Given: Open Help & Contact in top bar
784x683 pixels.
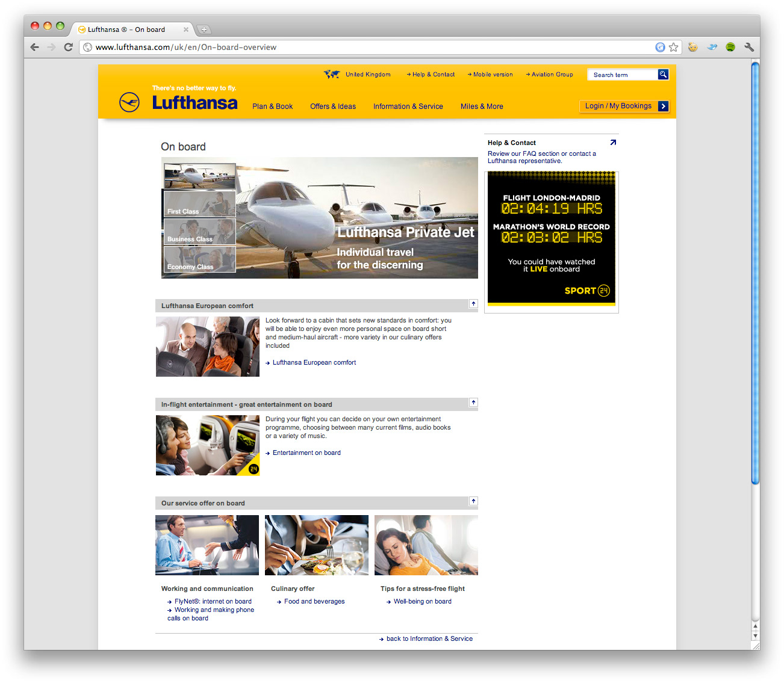Looking at the screenshot, I should pos(431,75).
